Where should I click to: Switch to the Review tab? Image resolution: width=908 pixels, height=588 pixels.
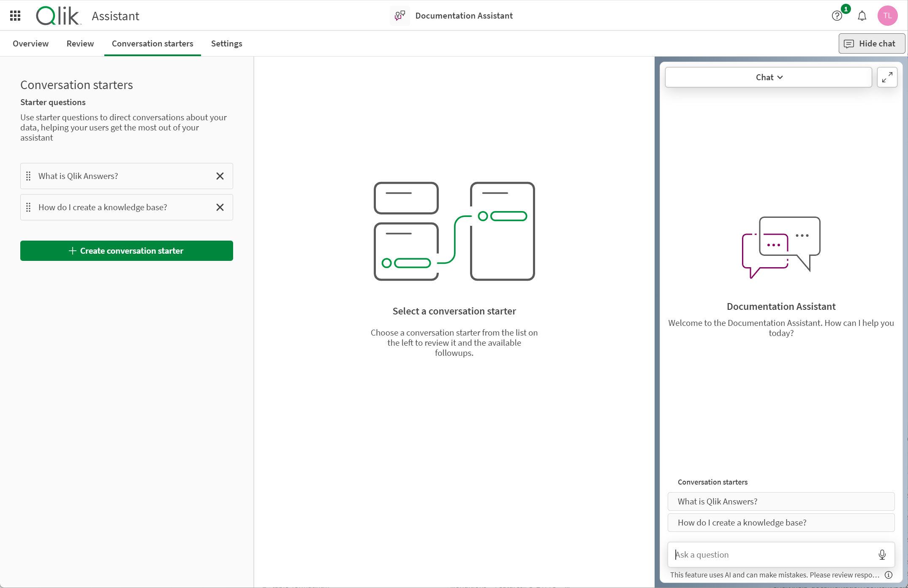click(80, 43)
